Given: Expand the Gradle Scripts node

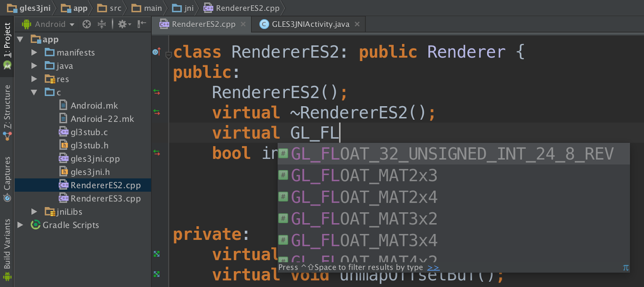Looking at the screenshot, I should (x=20, y=225).
